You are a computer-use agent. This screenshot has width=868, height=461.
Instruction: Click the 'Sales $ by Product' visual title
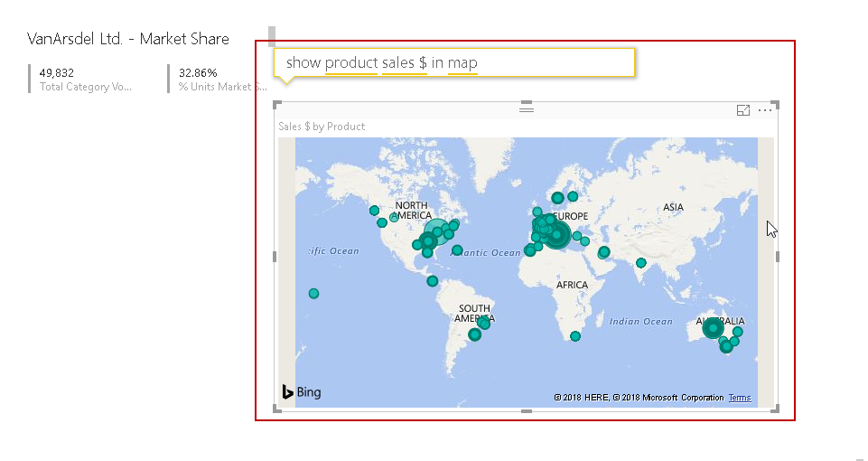[322, 127]
